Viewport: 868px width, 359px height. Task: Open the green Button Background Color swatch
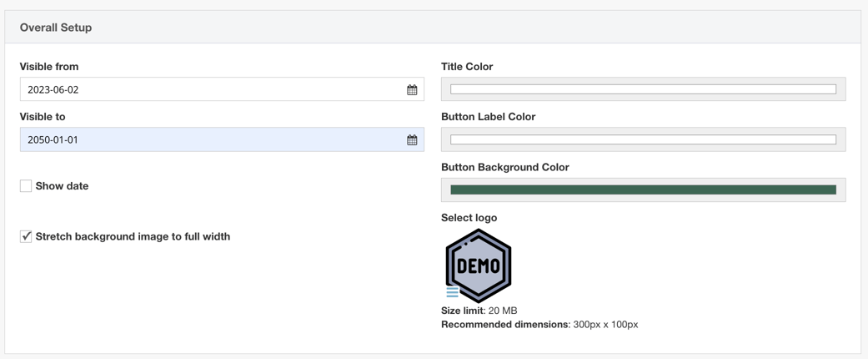tap(643, 190)
